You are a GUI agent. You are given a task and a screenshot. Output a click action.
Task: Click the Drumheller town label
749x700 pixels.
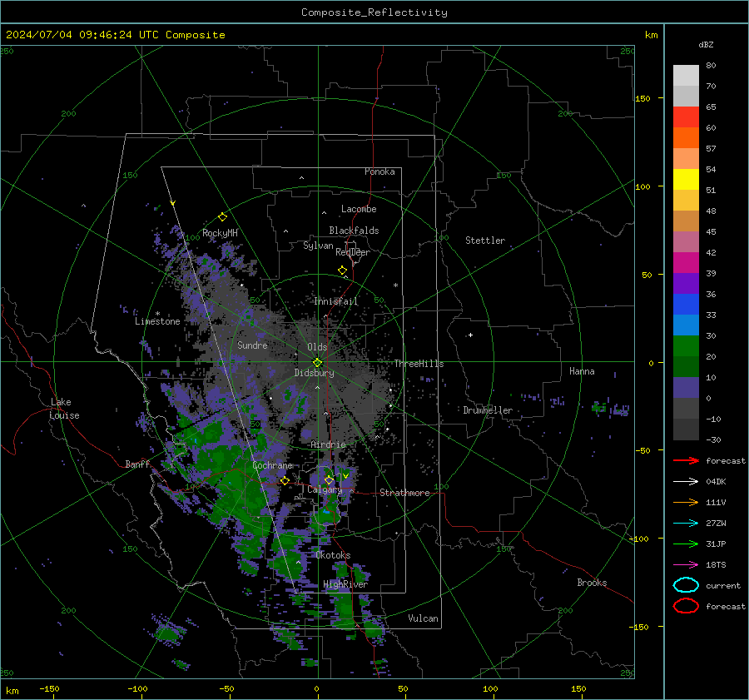coord(488,410)
